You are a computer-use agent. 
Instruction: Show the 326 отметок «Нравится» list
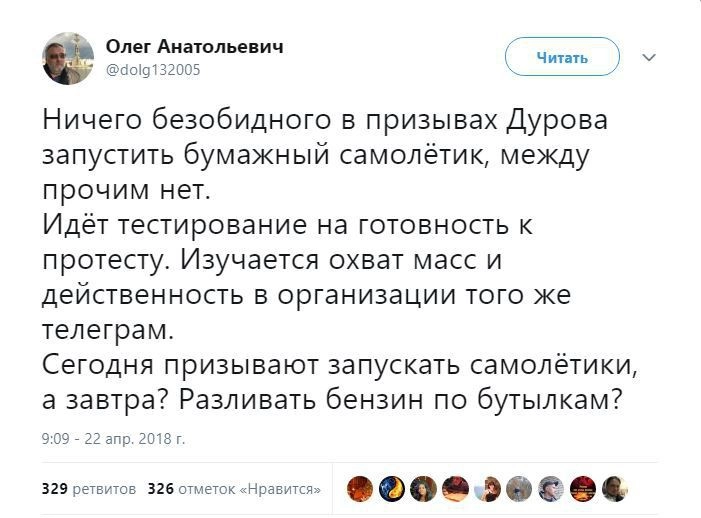tap(234, 489)
